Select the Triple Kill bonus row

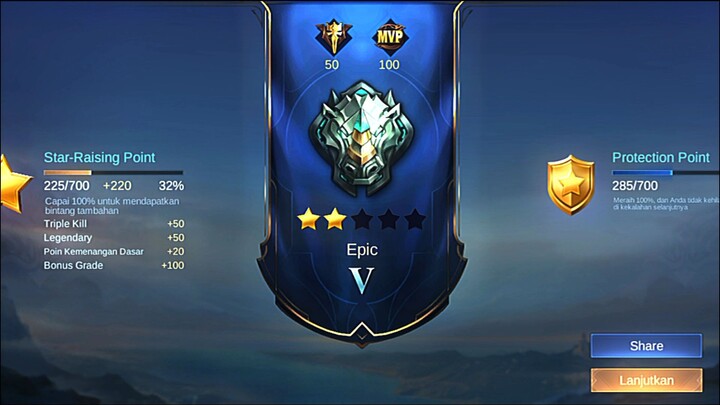point(114,224)
